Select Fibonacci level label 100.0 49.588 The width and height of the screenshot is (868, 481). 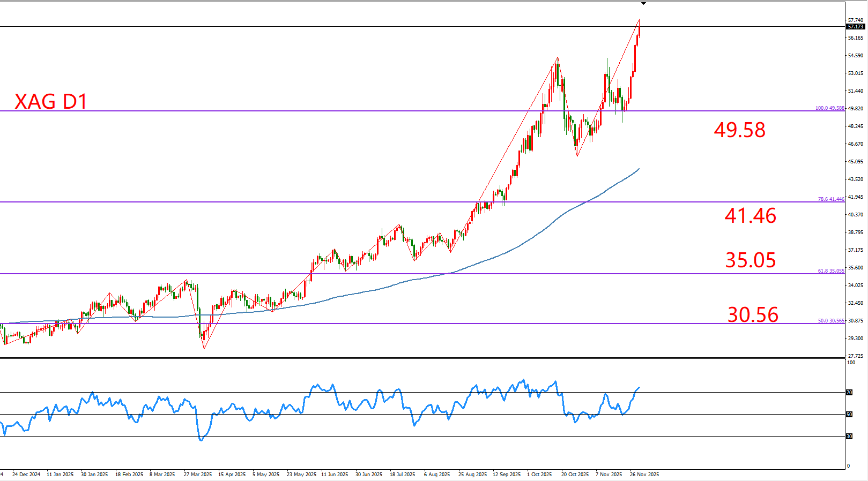click(829, 108)
